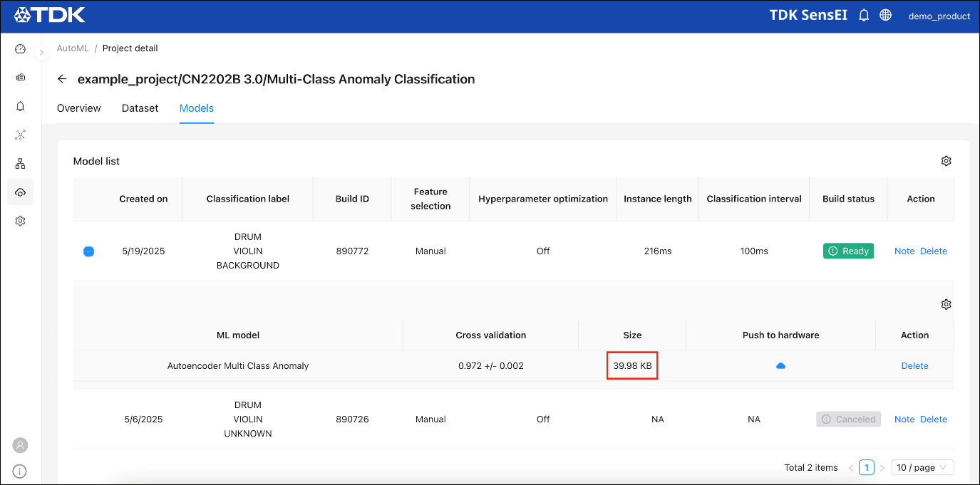Go to previous page arrow in pagination
The width and height of the screenshot is (980, 485).
(851, 468)
